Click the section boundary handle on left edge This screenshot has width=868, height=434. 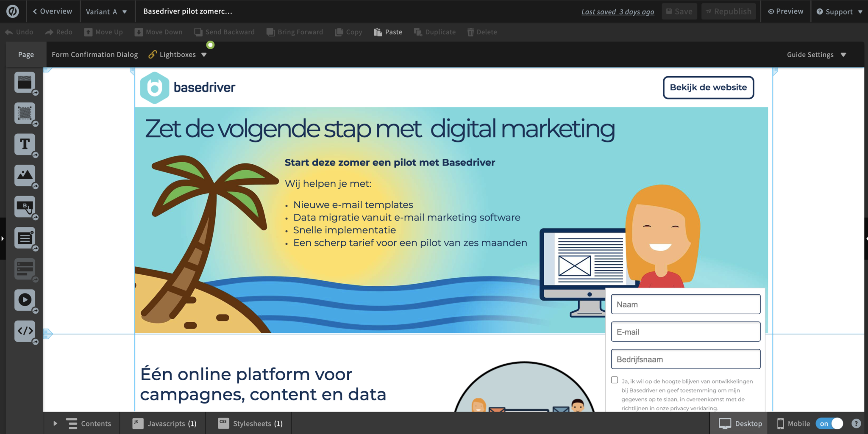pos(48,334)
